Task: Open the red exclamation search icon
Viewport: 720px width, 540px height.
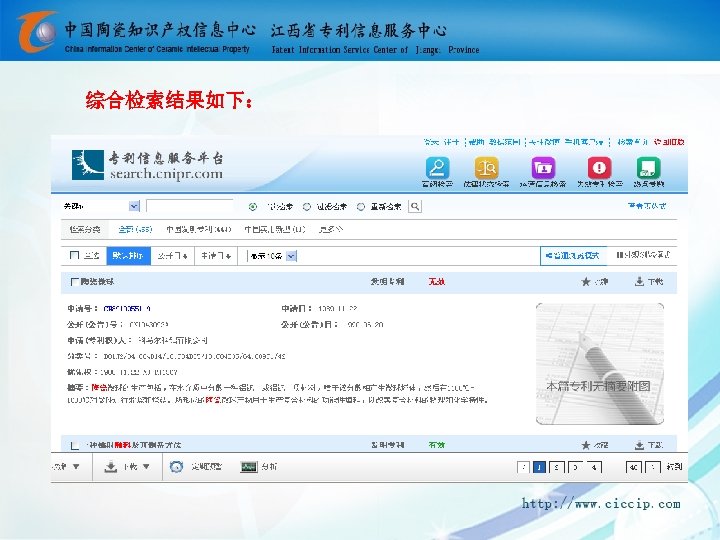Action: point(599,168)
